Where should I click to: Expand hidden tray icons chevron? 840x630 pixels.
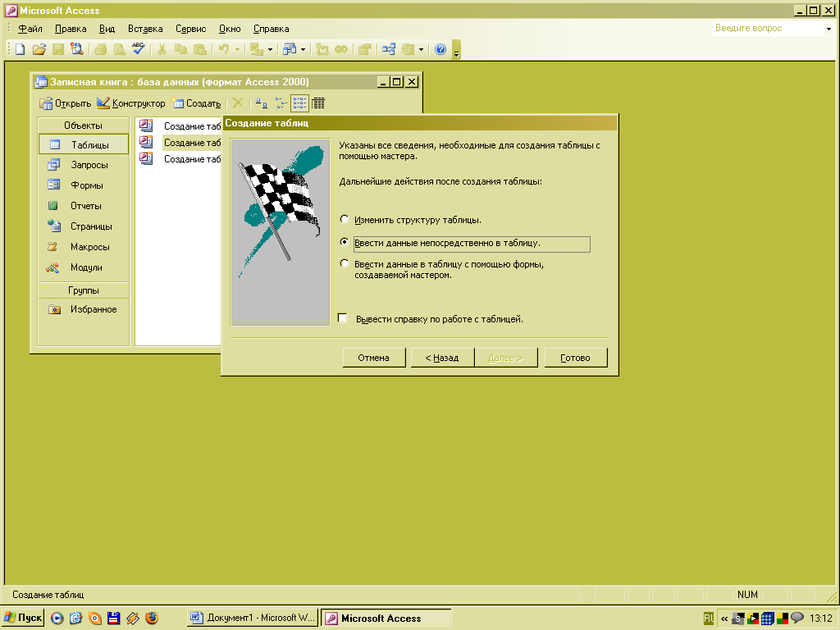[724, 619]
